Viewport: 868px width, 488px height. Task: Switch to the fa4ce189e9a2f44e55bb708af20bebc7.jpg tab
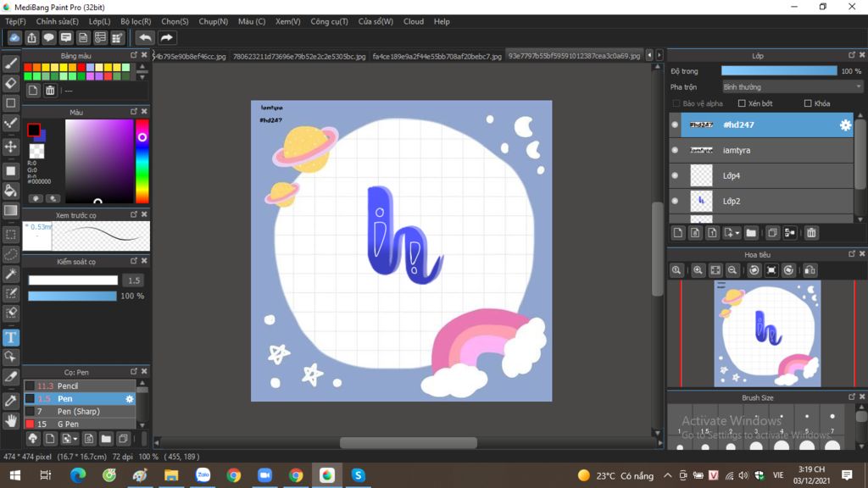click(x=437, y=56)
